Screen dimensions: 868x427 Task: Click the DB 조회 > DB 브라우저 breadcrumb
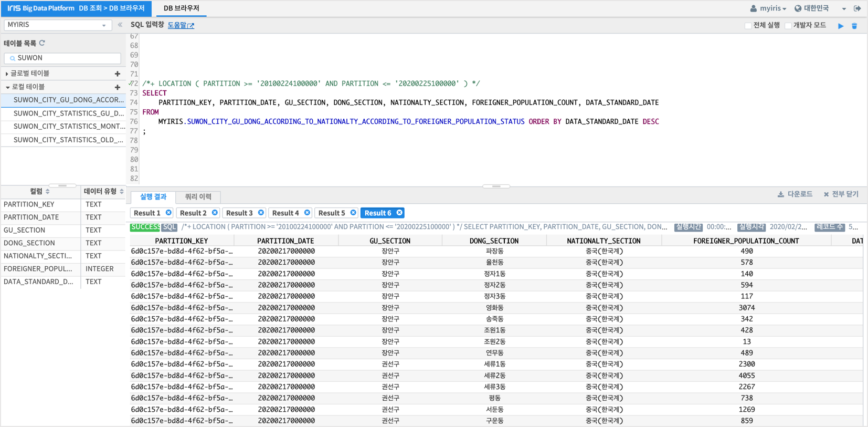(112, 8)
